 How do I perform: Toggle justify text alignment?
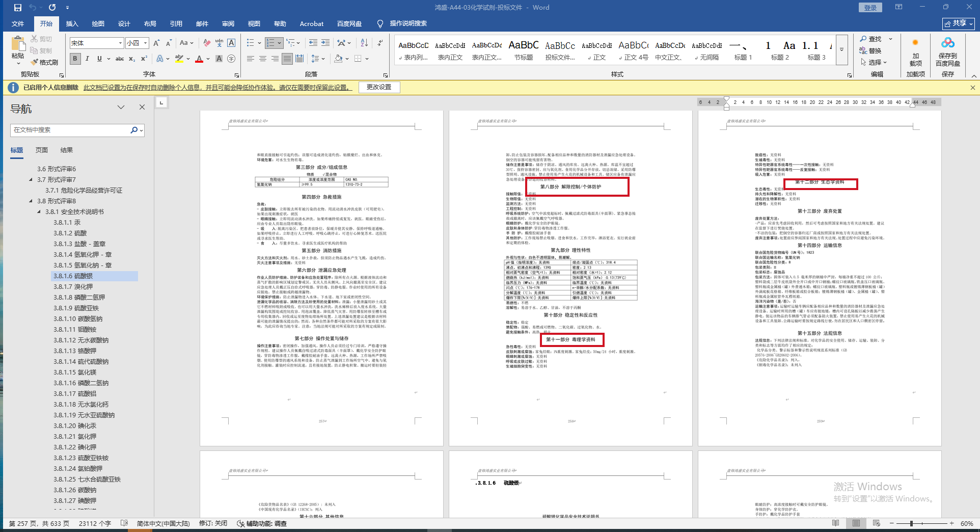[x=287, y=59]
